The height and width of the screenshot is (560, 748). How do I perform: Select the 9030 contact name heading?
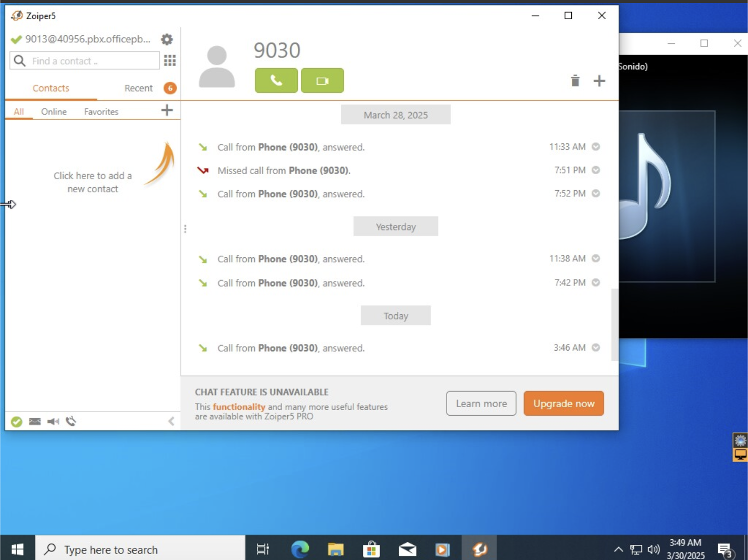277,50
